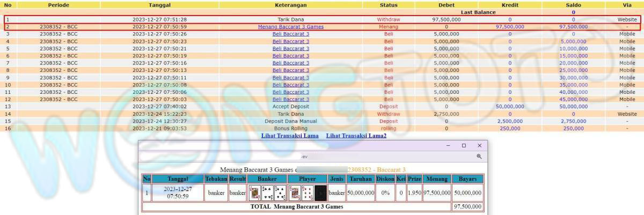The image size is (644, 215).
Task: Click the 97,500,000 Kredit value in row 2
Action: point(509,26)
